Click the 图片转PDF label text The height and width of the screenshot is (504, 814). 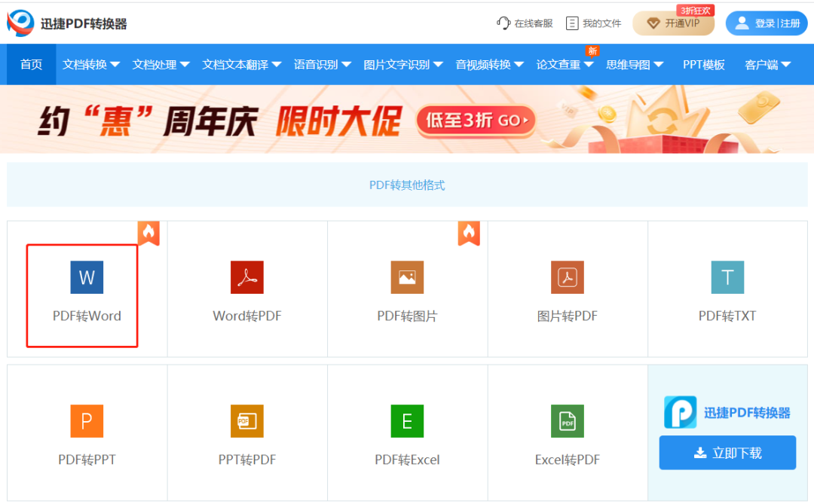[568, 316]
